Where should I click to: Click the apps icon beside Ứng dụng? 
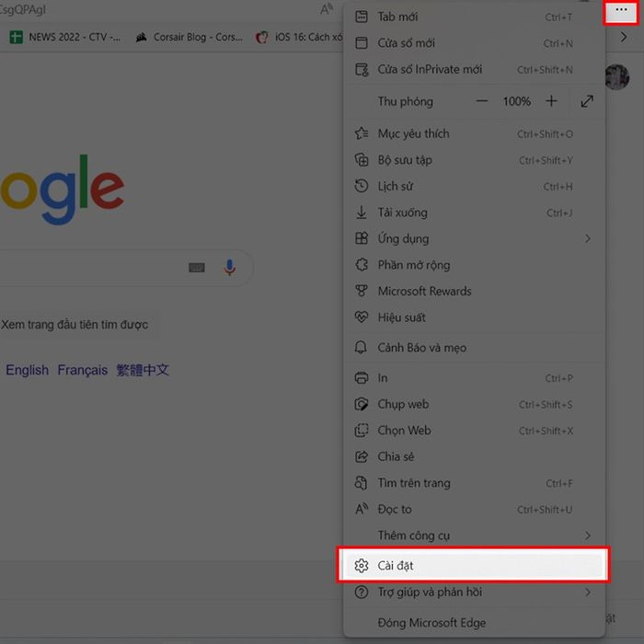[362, 238]
